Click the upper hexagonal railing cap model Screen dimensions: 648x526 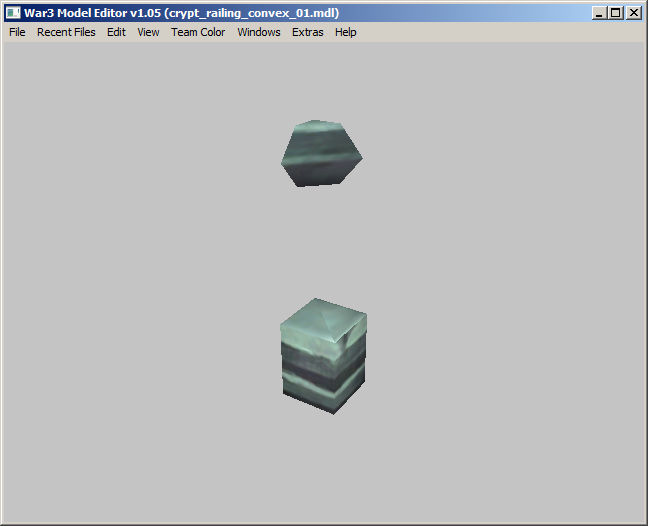click(322, 153)
